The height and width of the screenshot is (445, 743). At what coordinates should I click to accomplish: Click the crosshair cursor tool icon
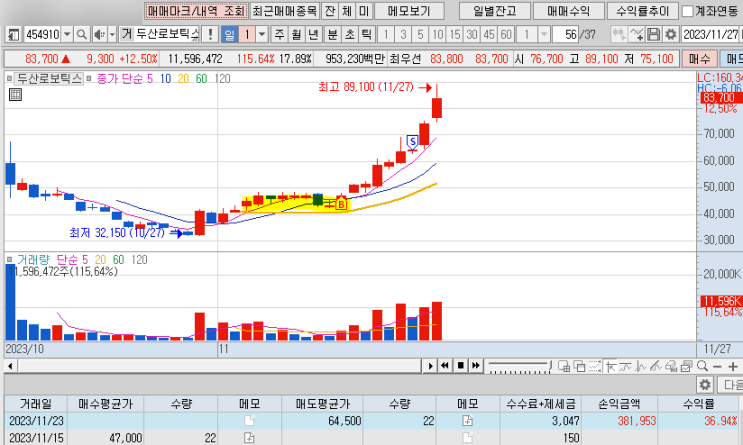[610, 366]
